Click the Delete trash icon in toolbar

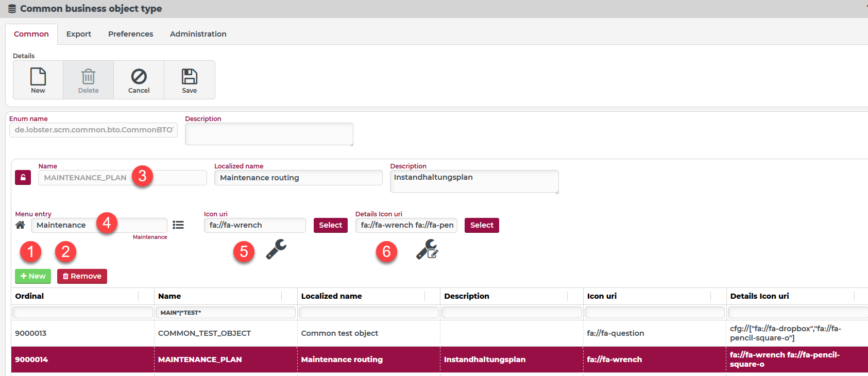pos(88,77)
